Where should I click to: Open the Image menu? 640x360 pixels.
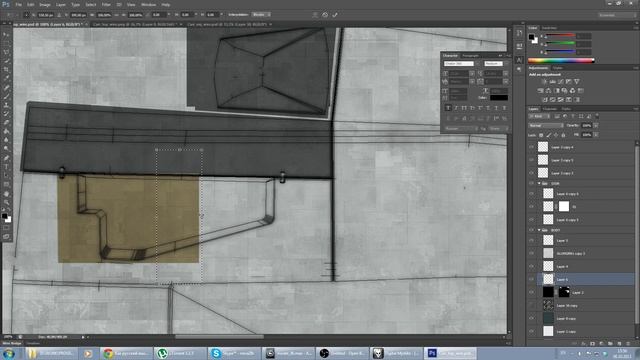[45, 4]
